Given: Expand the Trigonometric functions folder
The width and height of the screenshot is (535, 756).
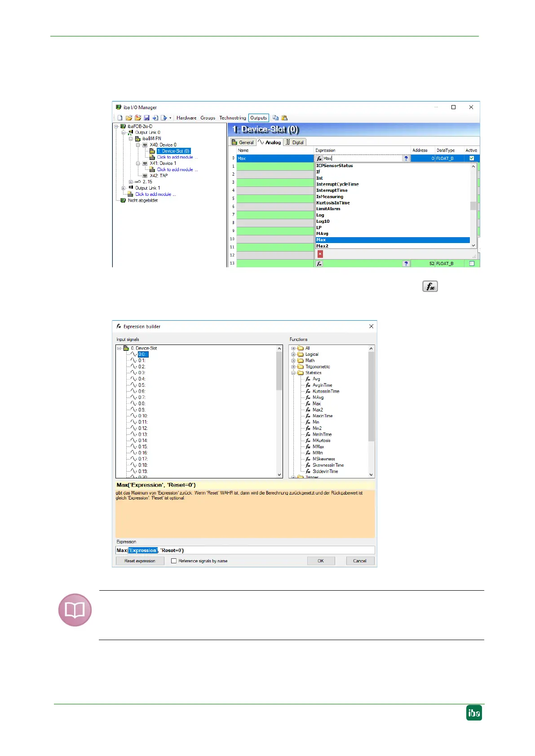Looking at the screenshot, I should point(293,367).
